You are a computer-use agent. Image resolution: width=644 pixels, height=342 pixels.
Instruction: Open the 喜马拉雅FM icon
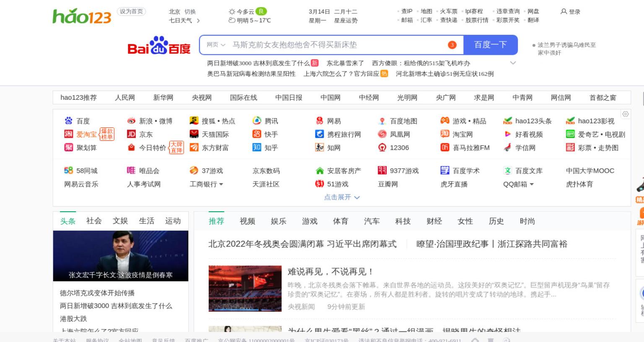[445, 148]
